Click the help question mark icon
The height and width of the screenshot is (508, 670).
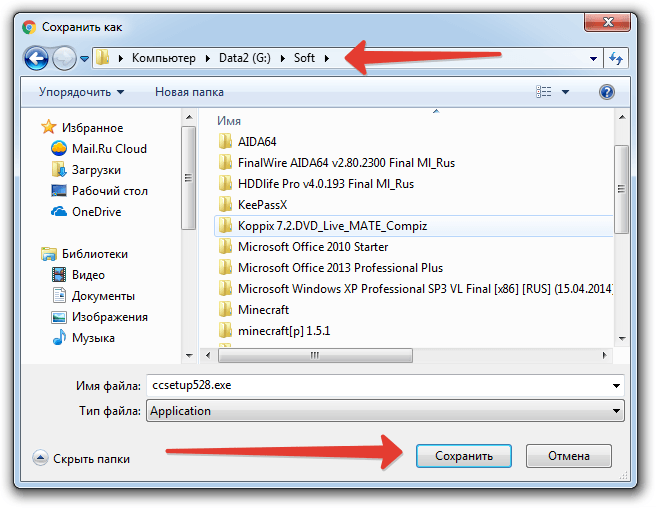pos(606,92)
